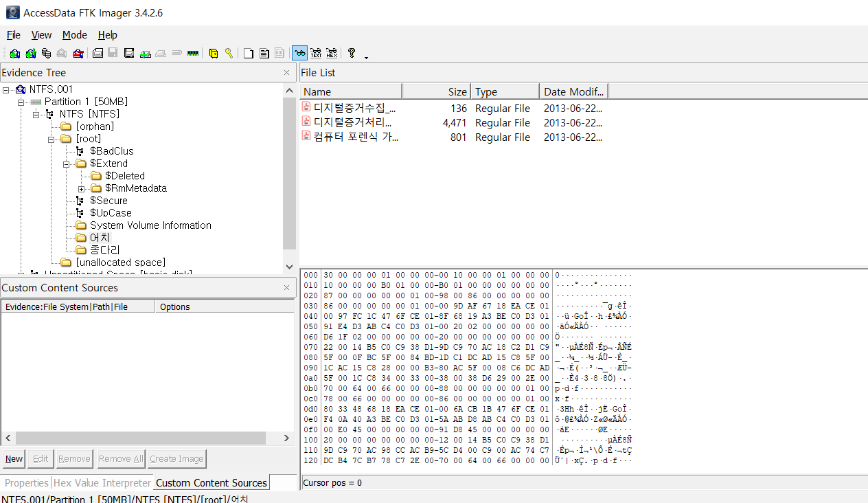Screen dimensions: 868x503
Task: Select the 종다리 folder
Action: (104, 250)
